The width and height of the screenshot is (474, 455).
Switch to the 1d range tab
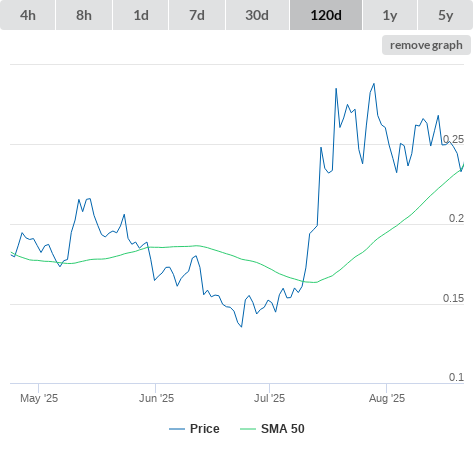(x=141, y=15)
